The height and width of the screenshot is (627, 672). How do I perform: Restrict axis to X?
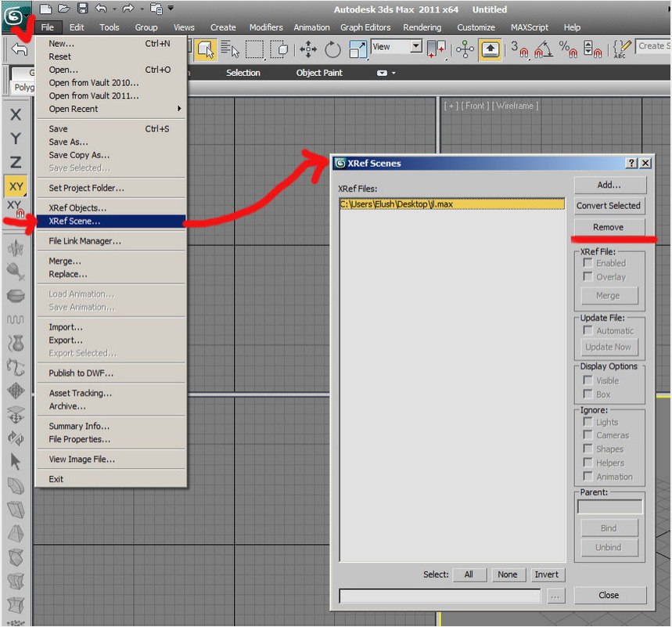(x=16, y=114)
